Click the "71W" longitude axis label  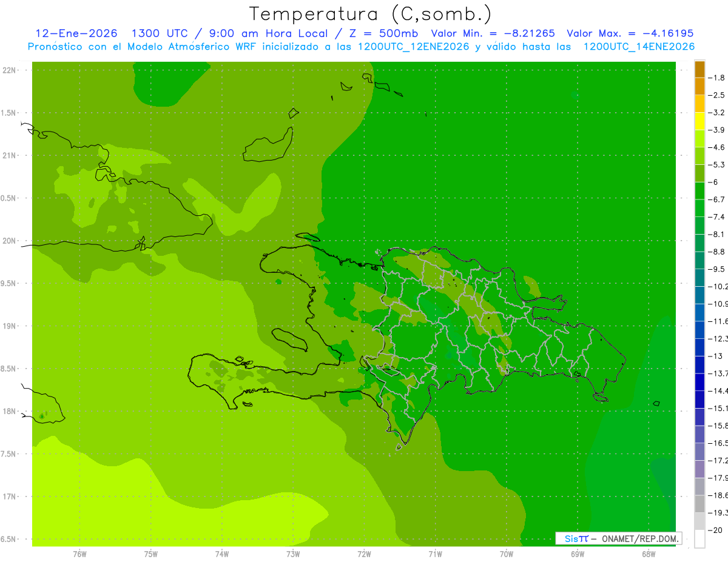tap(435, 555)
